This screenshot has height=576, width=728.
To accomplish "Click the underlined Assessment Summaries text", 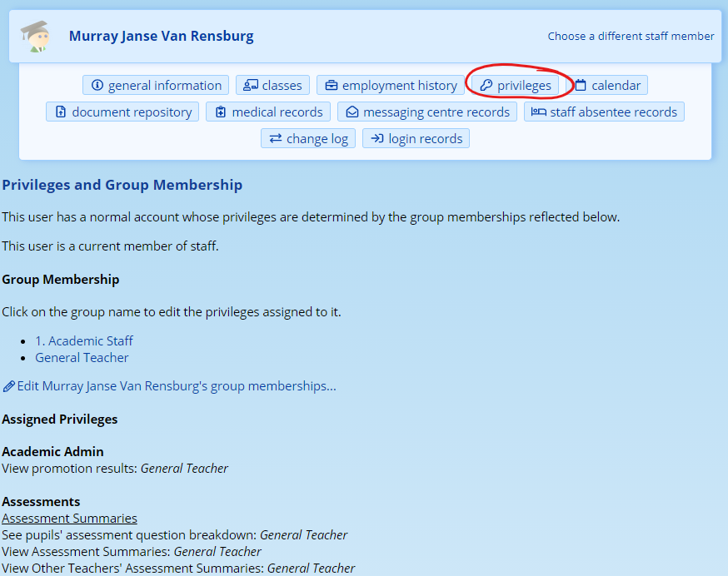I will (x=69, y=519).
